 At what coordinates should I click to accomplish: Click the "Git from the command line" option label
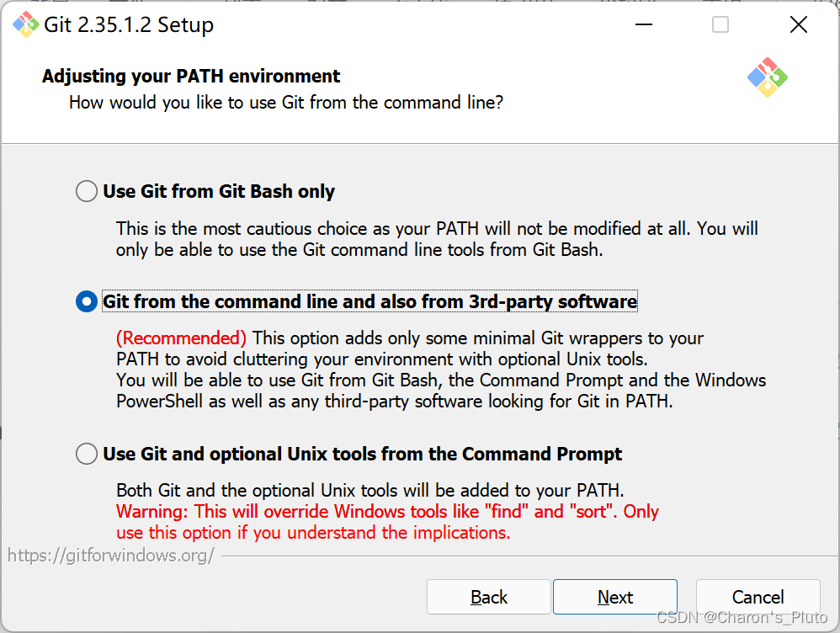(369, 301)
